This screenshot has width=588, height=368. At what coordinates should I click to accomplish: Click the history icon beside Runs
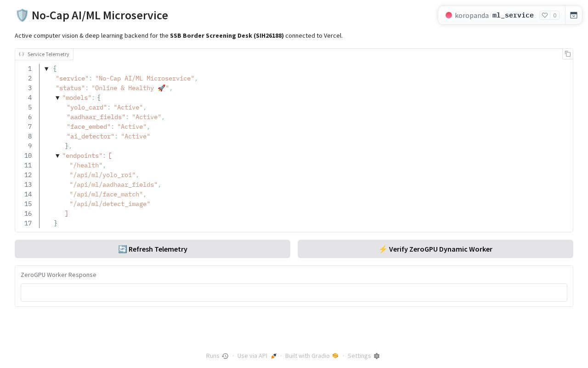click(225, 356)
